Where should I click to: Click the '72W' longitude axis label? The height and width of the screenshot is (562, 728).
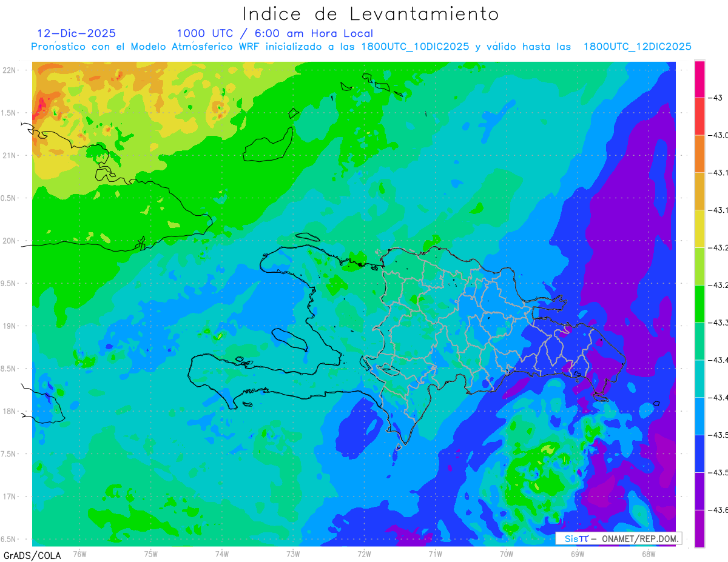364,554
